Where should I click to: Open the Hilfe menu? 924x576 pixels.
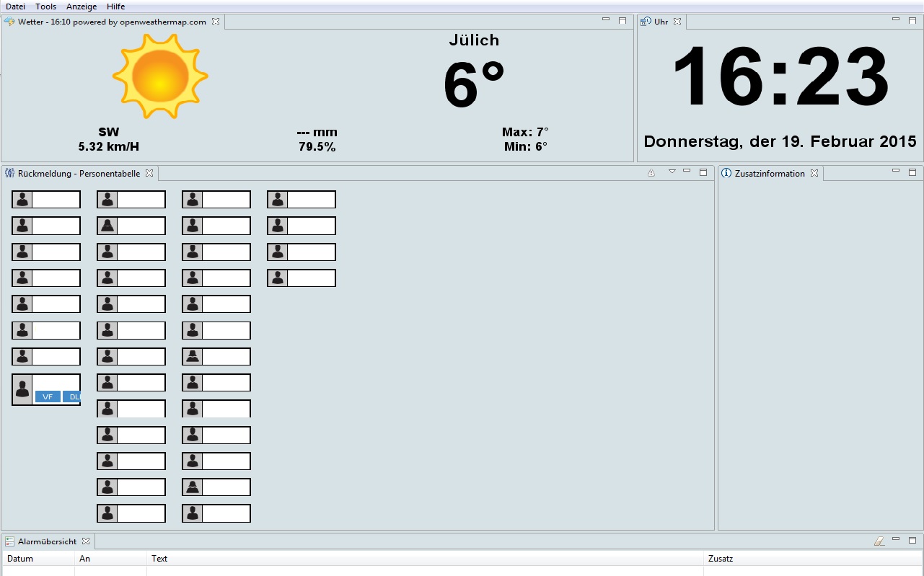click(115, 6)
